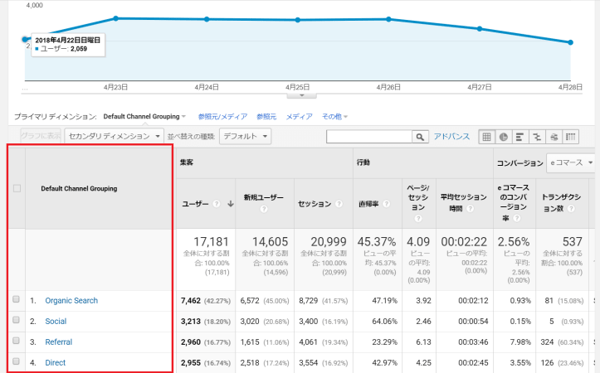Image resolution: width=600 pixels, height=373 pixels.
Task: Sort by セッション column header
Action: point(315,204)
